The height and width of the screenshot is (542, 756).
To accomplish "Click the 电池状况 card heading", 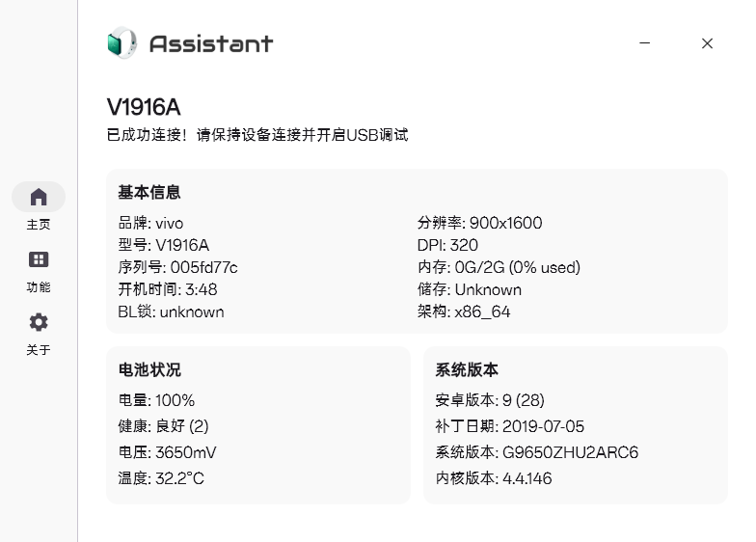I will click(149, 370).
